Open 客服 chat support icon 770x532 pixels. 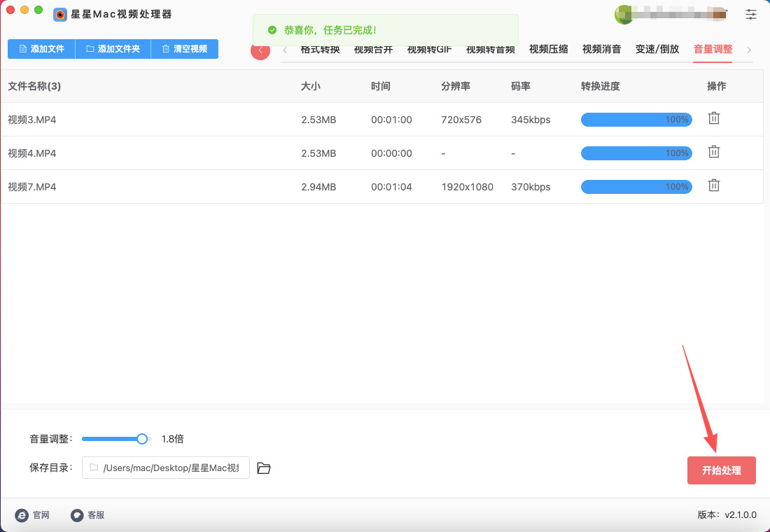[x=78, y=515]
